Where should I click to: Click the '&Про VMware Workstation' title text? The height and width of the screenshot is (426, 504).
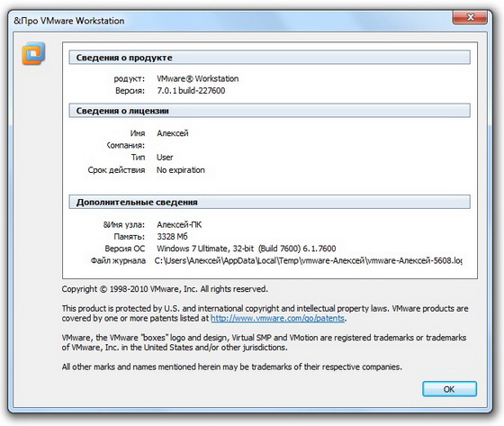tap(69, 21)
